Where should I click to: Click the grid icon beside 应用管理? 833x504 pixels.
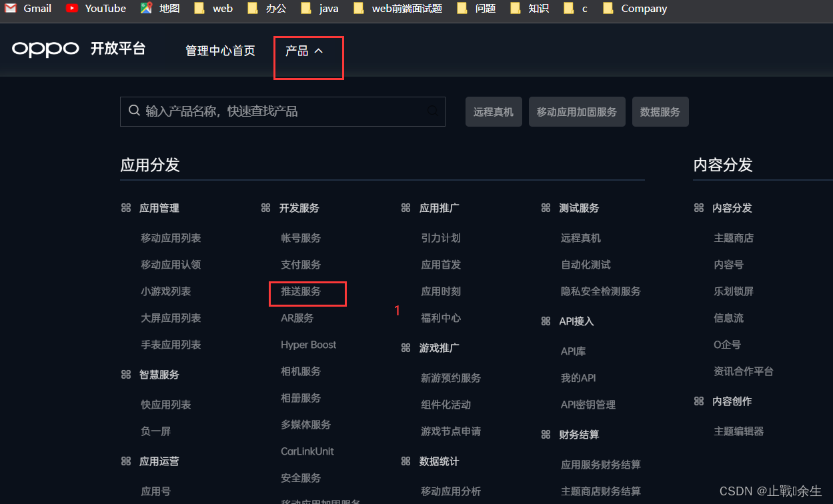point(126,208)
